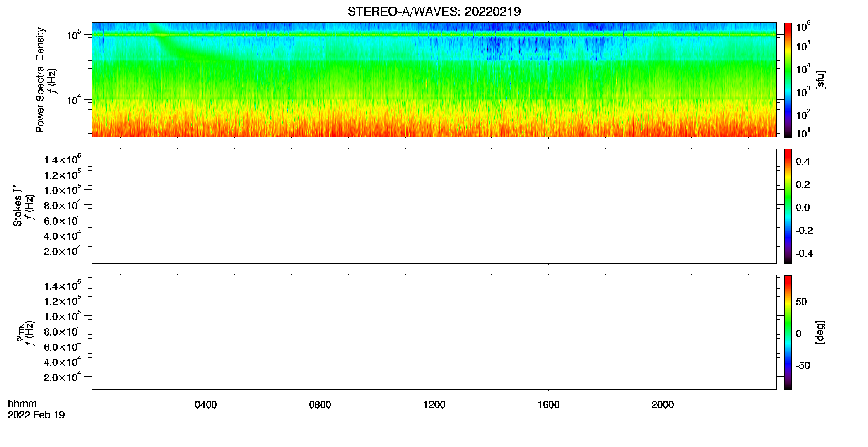Click the 8.0×10⁴ tick in phi RTN panel
This screenshot has width=868, height=447.
click(x=63, y=331)
